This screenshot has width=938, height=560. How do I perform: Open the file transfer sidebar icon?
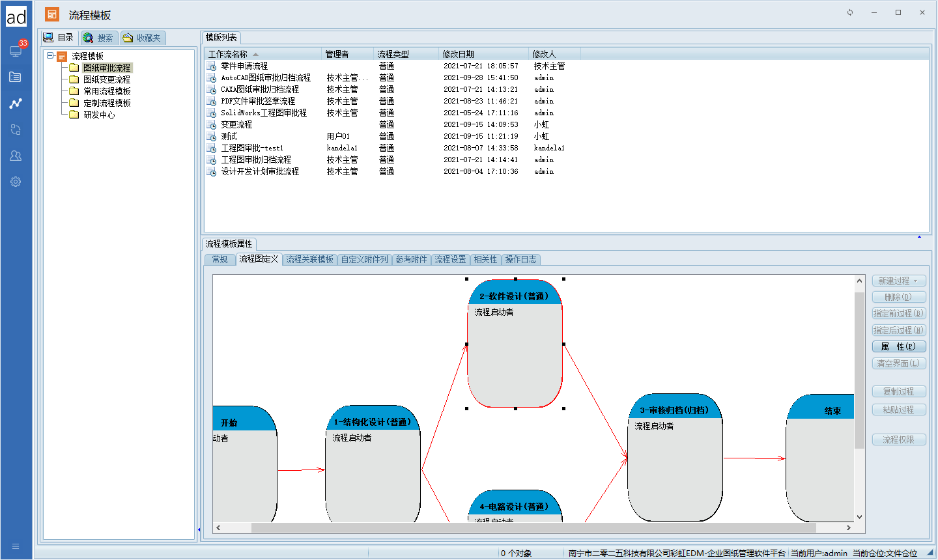pos(16,130)
